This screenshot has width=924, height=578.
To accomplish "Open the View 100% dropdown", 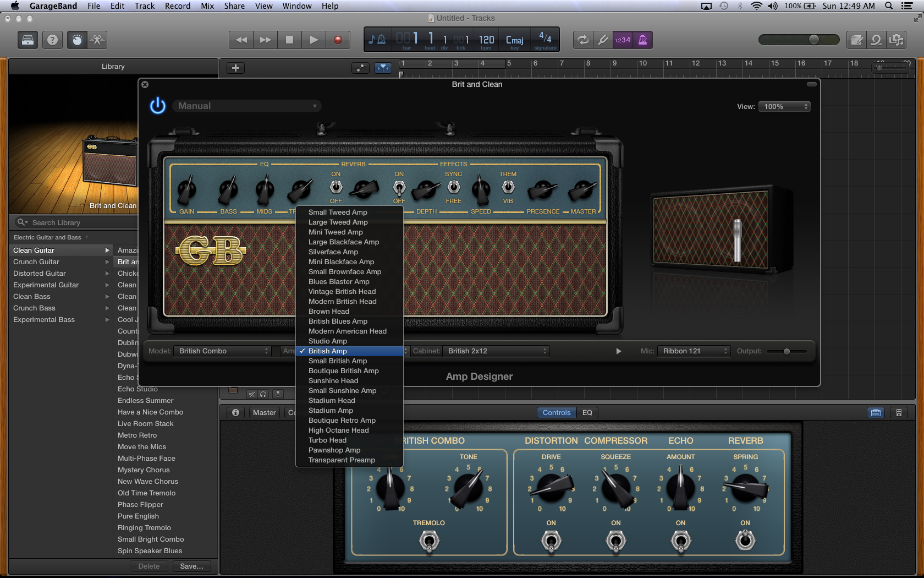I will pos(784,106).
